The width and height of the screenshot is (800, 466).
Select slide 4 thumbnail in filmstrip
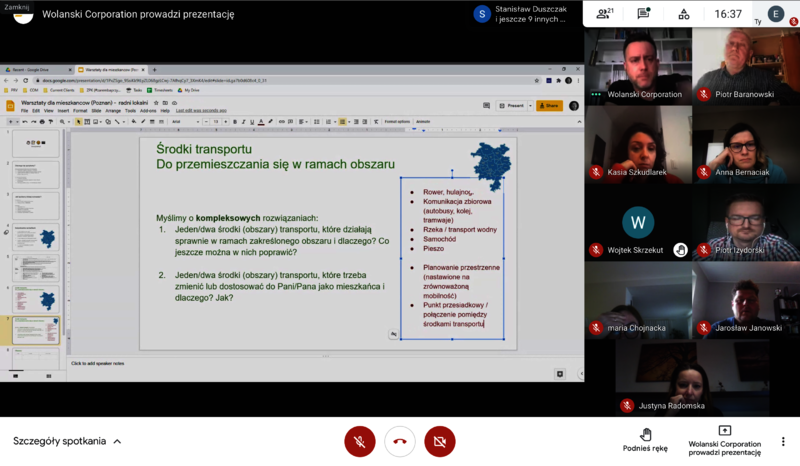click(x=36, y=237)
